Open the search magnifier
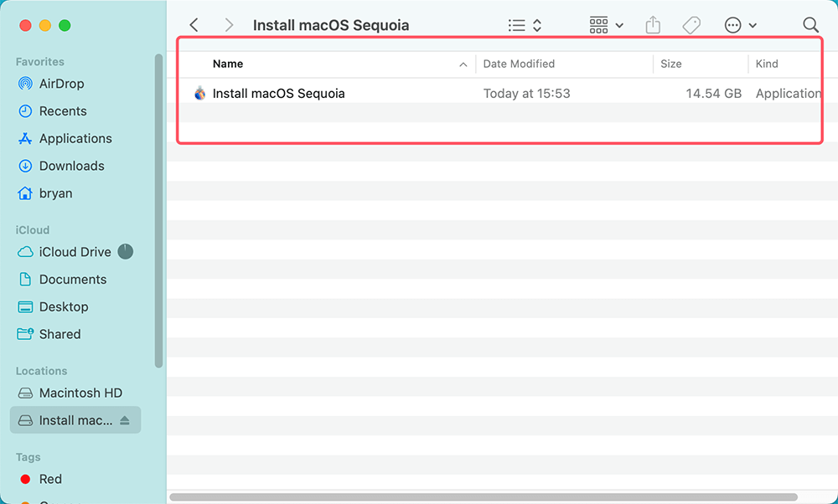The height and width of the screenshot is (504, 838). coord(810,25)
